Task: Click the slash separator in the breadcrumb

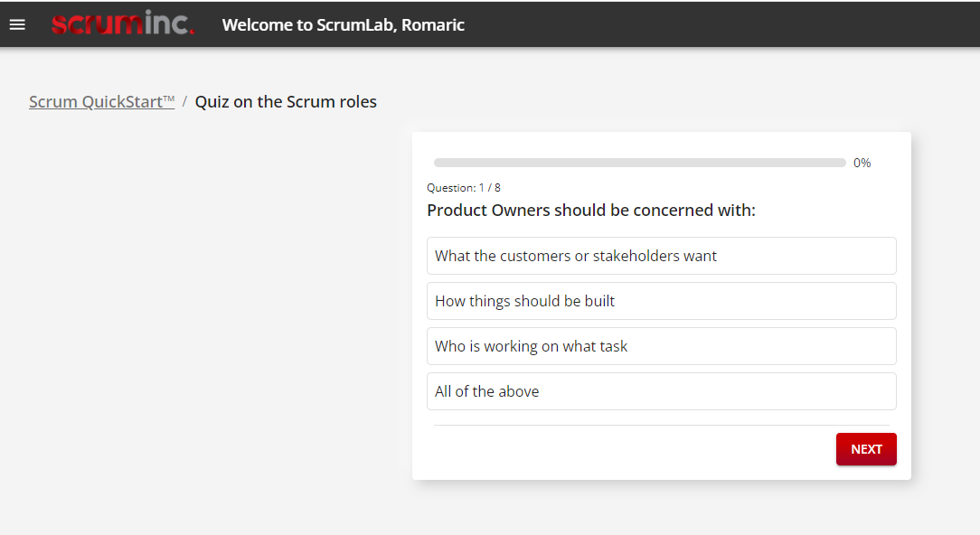Action: (x=184, y=102)
